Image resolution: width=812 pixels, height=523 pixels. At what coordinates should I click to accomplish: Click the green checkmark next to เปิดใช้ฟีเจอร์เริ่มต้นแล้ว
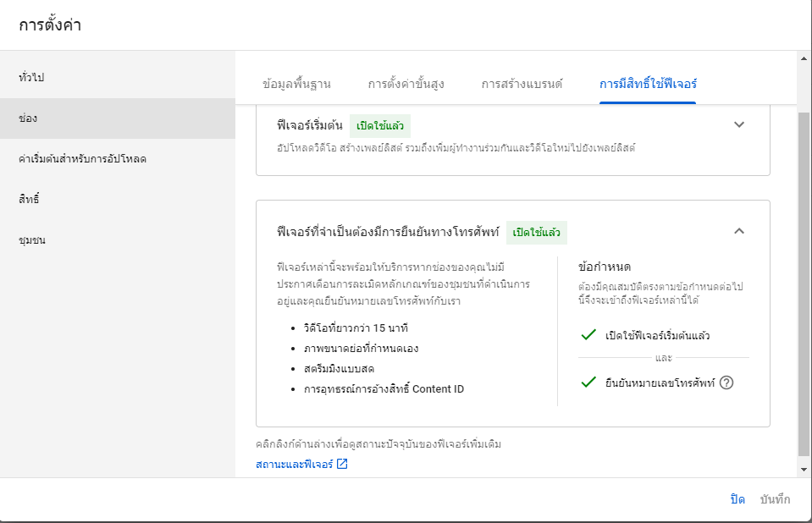tap(589, 335)
